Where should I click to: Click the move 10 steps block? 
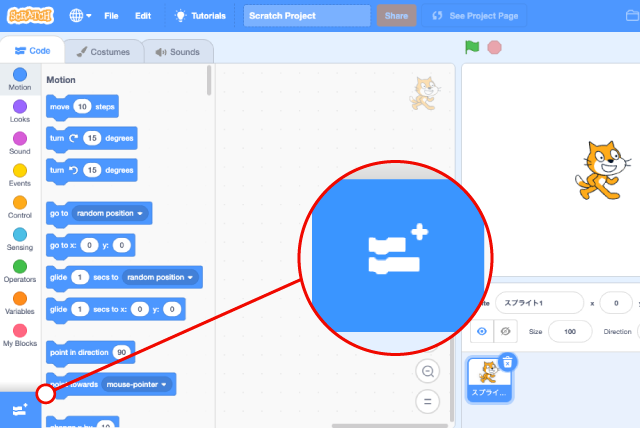(82, 107)
